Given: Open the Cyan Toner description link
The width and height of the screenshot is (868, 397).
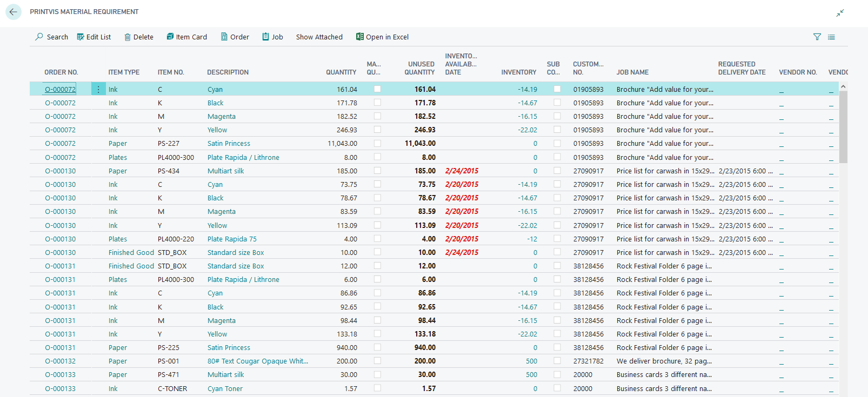Looking at the screenshot, I should tap(225, 388).
